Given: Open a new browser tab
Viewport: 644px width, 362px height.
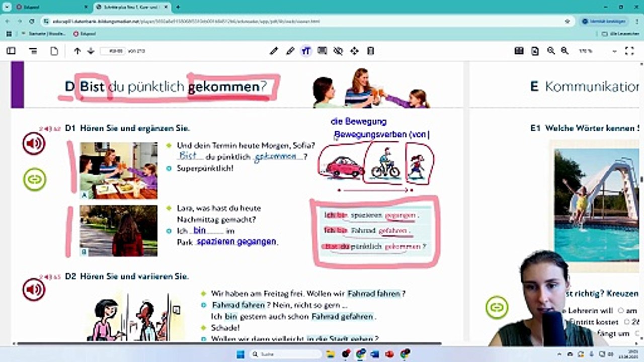Looking at the screenshot, I should click(x=178, y=7).
